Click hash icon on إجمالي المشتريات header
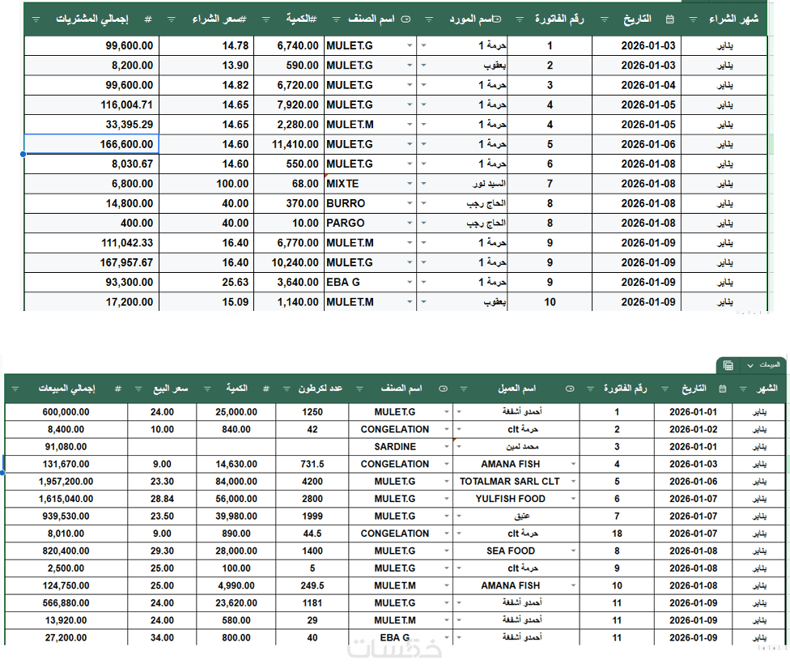This screenshot has width=790, height=672. point(147,19)
